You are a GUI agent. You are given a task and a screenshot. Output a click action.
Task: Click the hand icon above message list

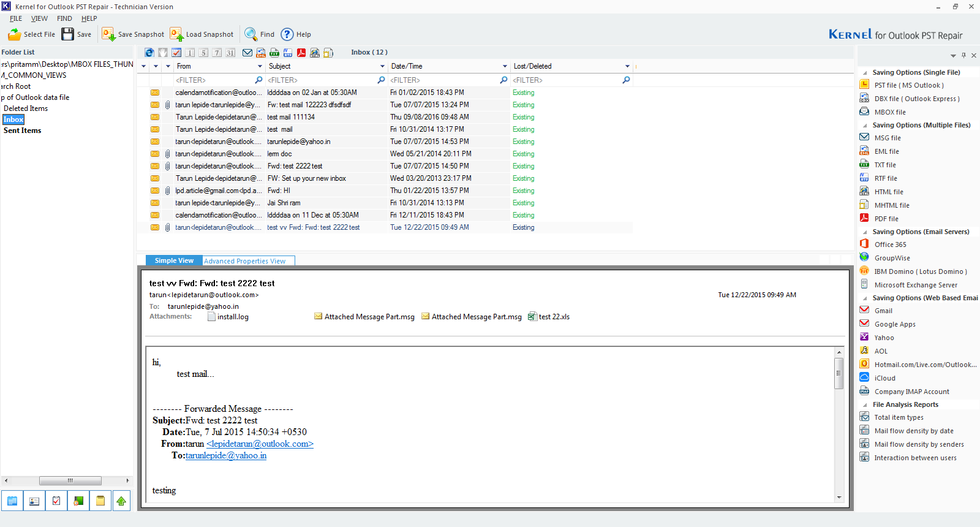tap(163, 53)
